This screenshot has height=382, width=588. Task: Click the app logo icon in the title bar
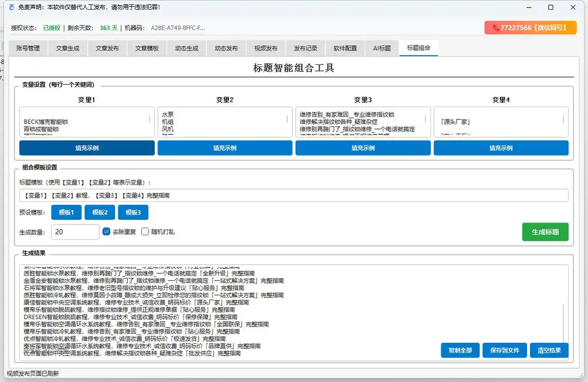tap(11, 7)
